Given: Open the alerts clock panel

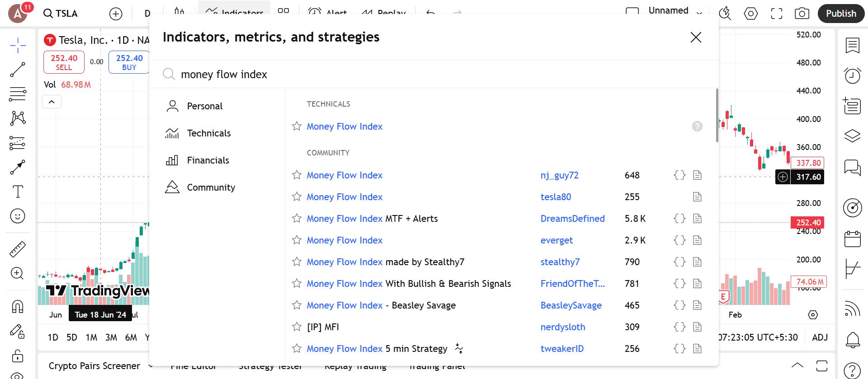Looking at the screenshot, I should pos(853,75).
